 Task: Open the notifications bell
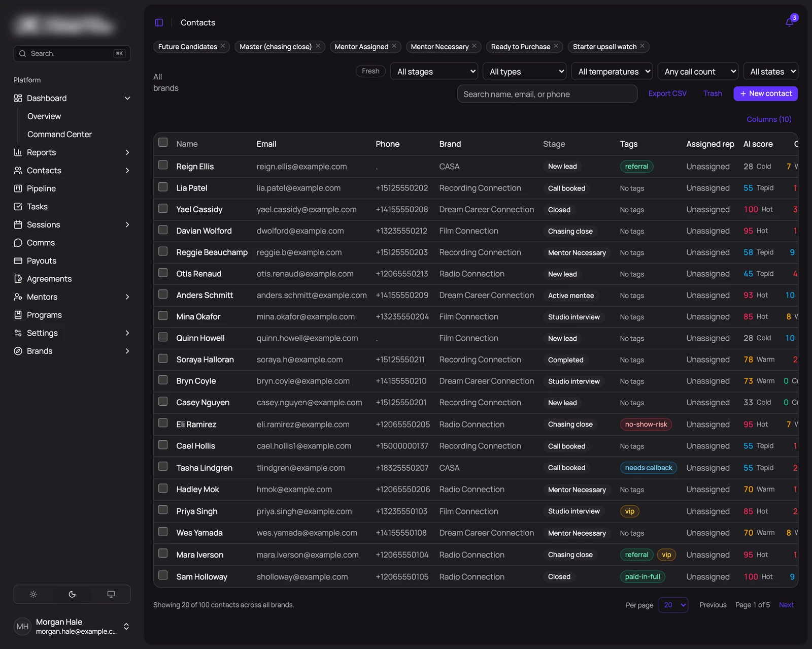789,22
